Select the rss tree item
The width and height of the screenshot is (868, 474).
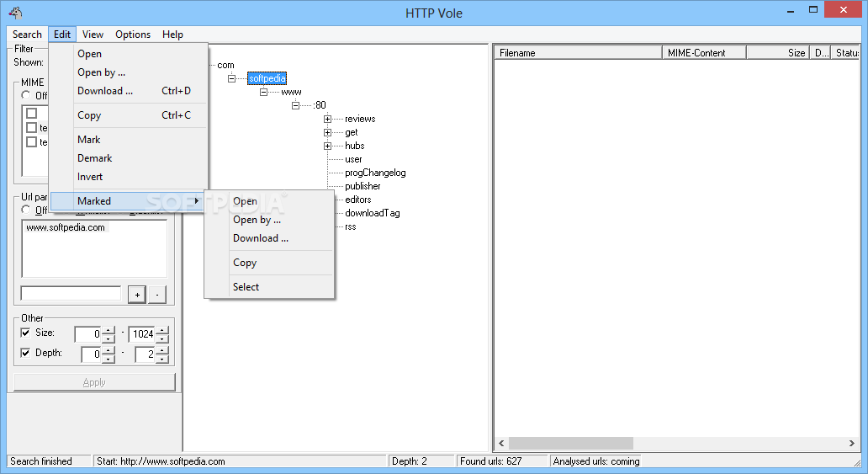[x=351, y=226]
